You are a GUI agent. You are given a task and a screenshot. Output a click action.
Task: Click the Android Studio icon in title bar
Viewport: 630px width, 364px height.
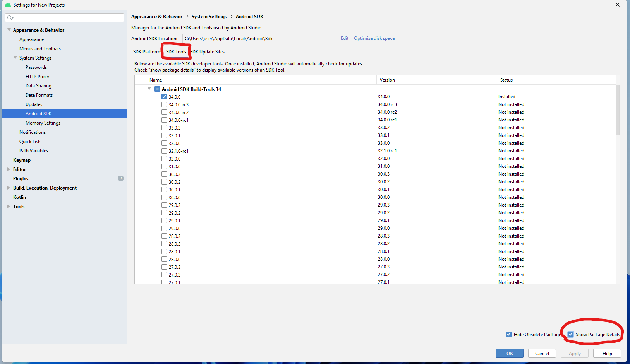(x=7, y=5)
